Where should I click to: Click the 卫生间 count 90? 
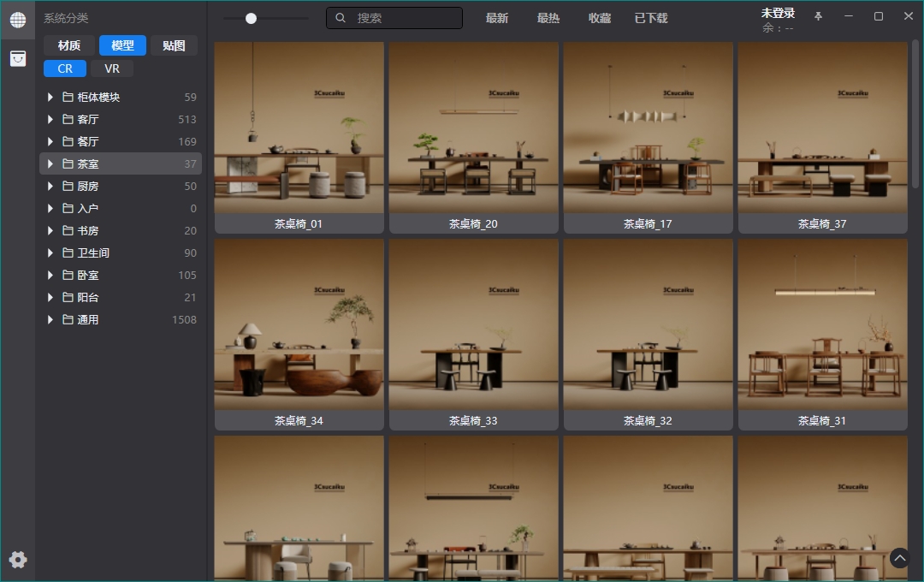tap(190, 253)
